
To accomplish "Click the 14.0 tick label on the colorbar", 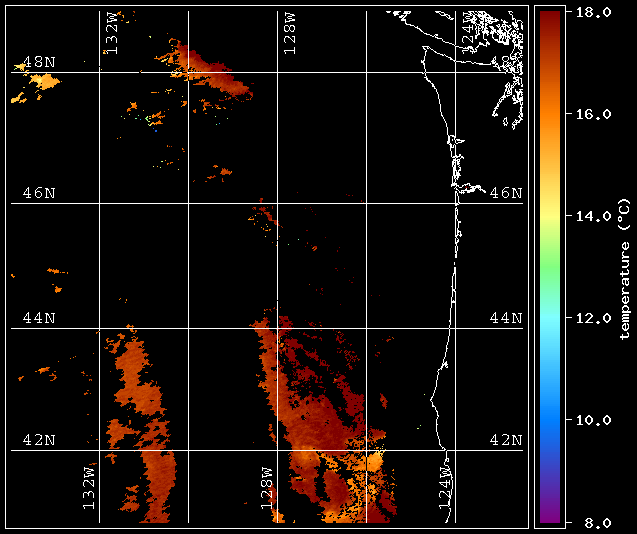I will (589, 216).
